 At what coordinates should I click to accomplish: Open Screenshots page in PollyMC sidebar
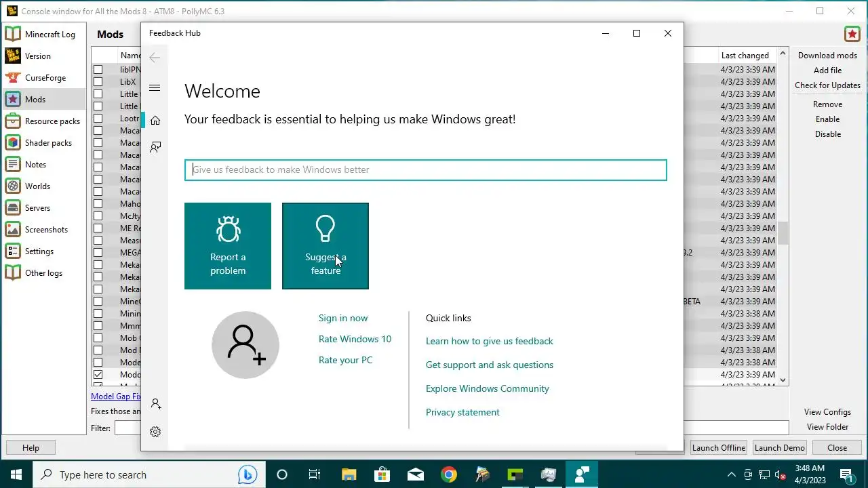pos(45,229)
